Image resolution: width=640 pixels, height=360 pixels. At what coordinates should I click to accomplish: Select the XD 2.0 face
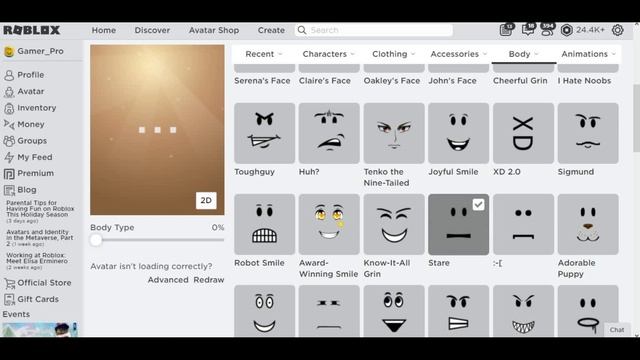pyautogui.click(x=523, y=133)
